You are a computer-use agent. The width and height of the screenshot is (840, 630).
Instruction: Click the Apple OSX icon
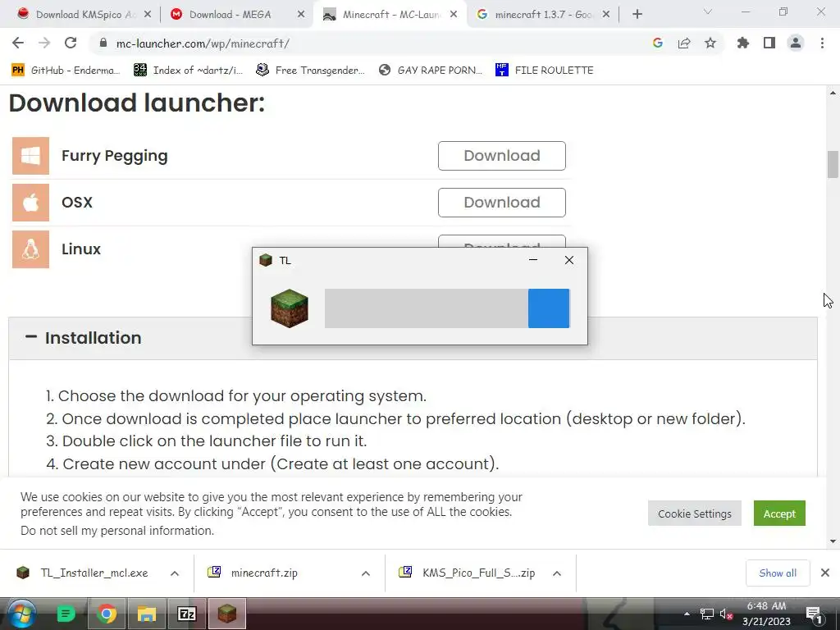[30, 203]
